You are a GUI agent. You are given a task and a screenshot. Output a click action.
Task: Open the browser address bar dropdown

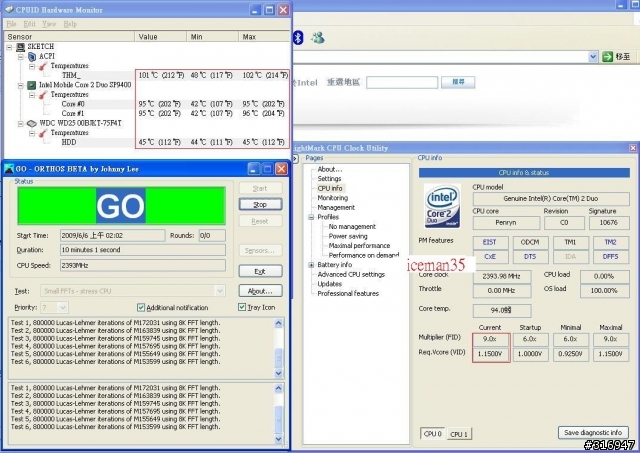(x=593, y=57)
